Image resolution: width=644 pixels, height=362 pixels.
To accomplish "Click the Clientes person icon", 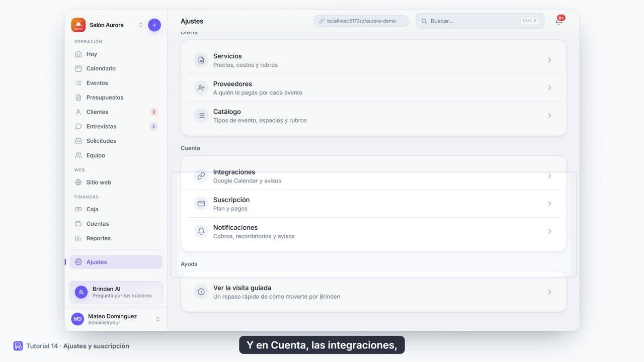I will 78,112.
